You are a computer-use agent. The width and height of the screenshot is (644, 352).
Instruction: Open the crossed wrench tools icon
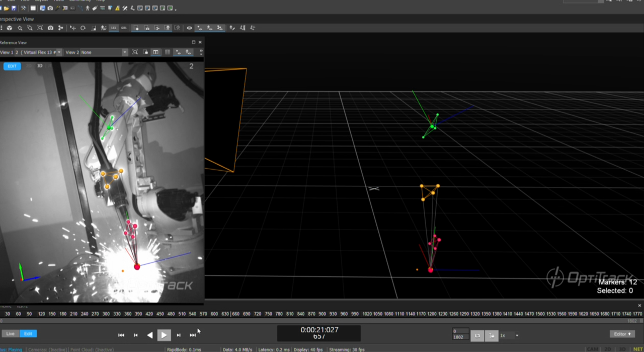click(x=23, y=9)
